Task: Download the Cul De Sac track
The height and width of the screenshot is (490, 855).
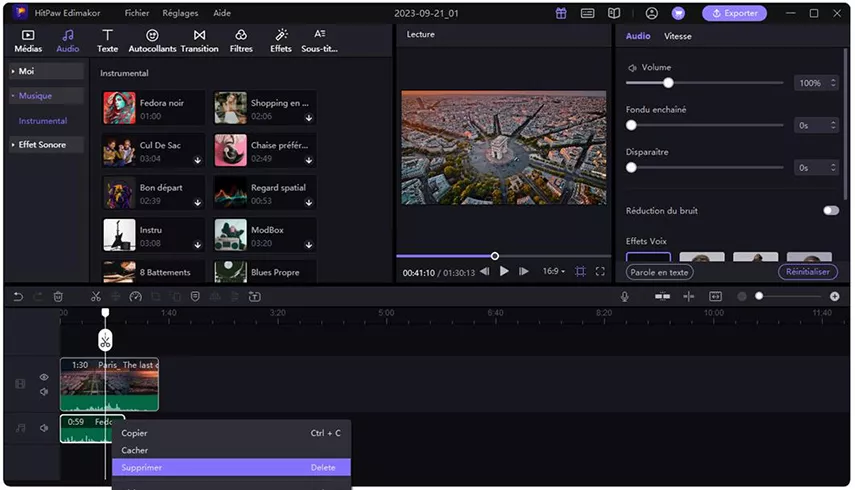Action: (x=197, y=160)
